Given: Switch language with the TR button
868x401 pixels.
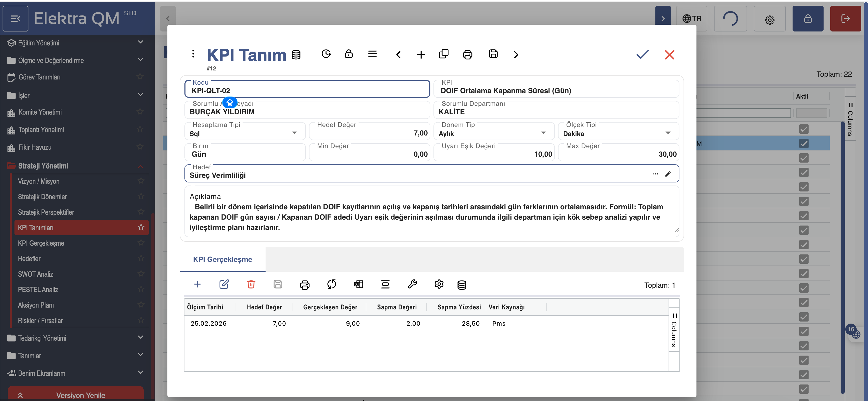Looking at the screenshot, I should (692, 19).
